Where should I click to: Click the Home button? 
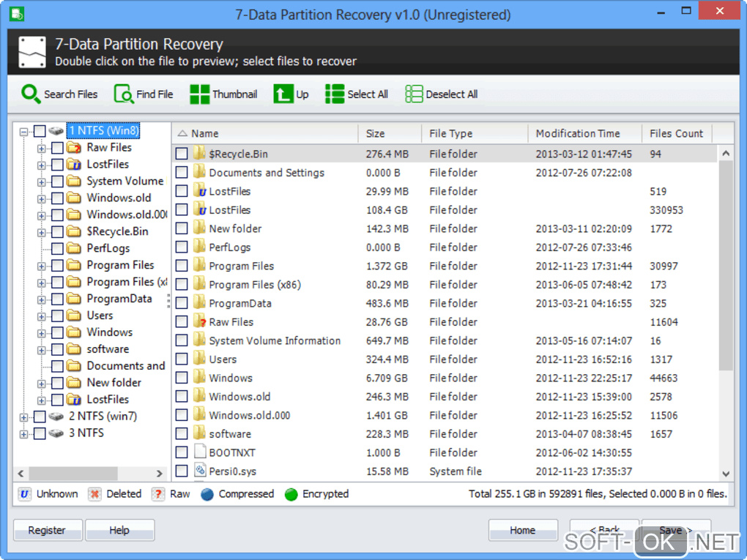pos(523,530)
